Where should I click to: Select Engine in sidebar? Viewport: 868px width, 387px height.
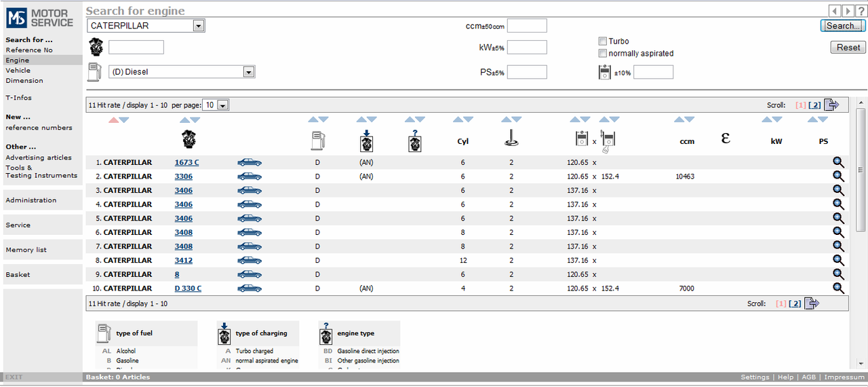tap(18, 60)
